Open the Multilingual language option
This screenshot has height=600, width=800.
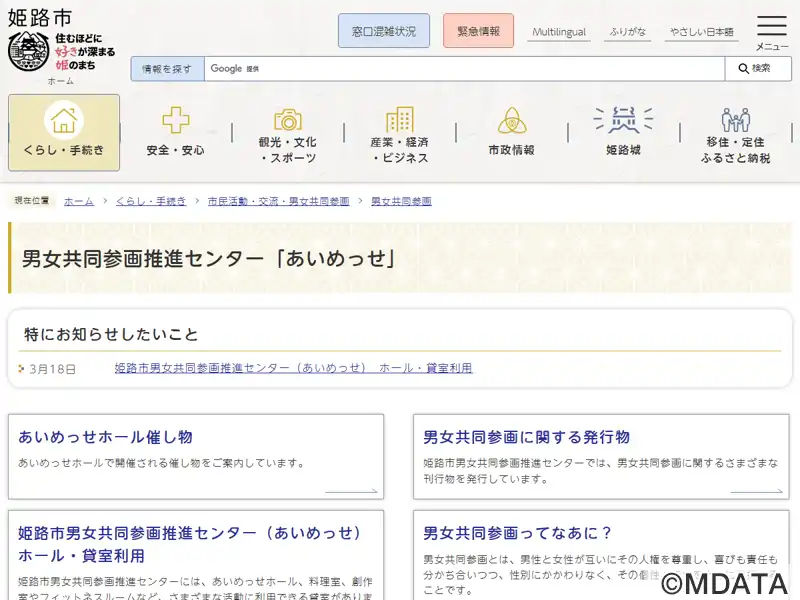click(559, 32)
